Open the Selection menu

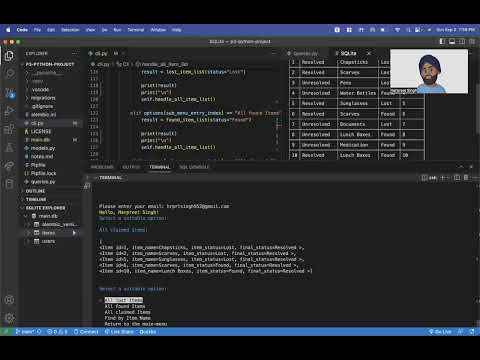(x=70, y=30)
